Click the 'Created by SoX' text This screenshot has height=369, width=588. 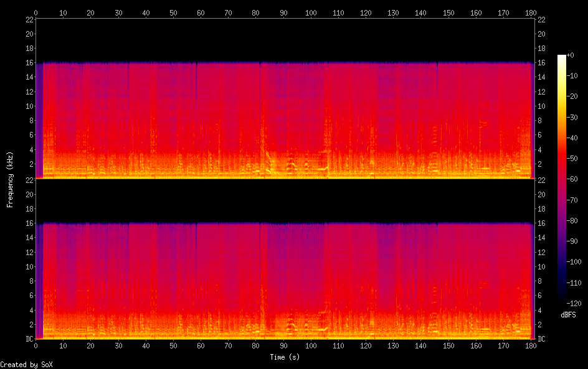click(26, 364)
